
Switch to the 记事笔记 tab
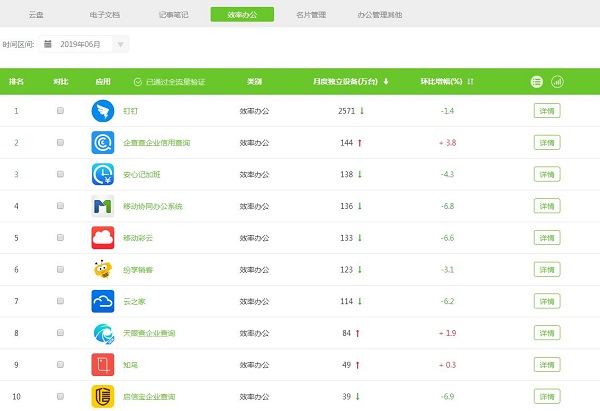tap(173, 15)
